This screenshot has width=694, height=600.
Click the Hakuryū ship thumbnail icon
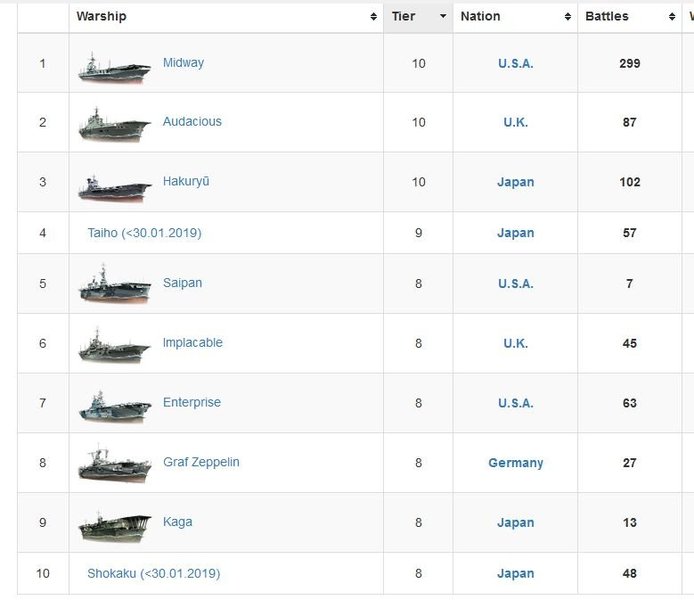pos(114,185)
